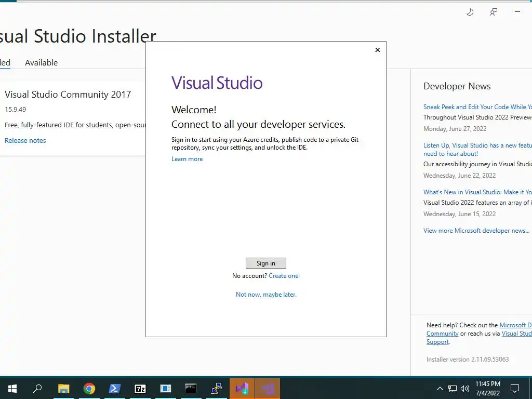Open PowerShell from the taskbar
Image resolution: width=532 pixels, height=399 pixels.
point(114,389)
